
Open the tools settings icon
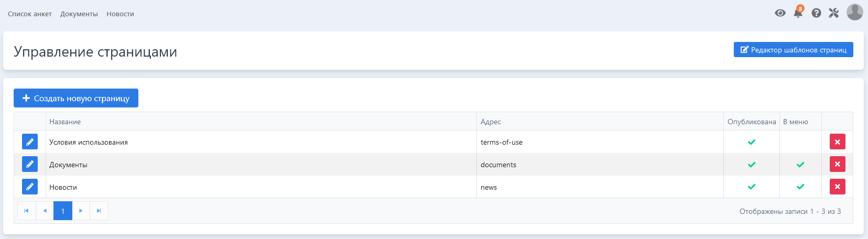pos(833,13)
